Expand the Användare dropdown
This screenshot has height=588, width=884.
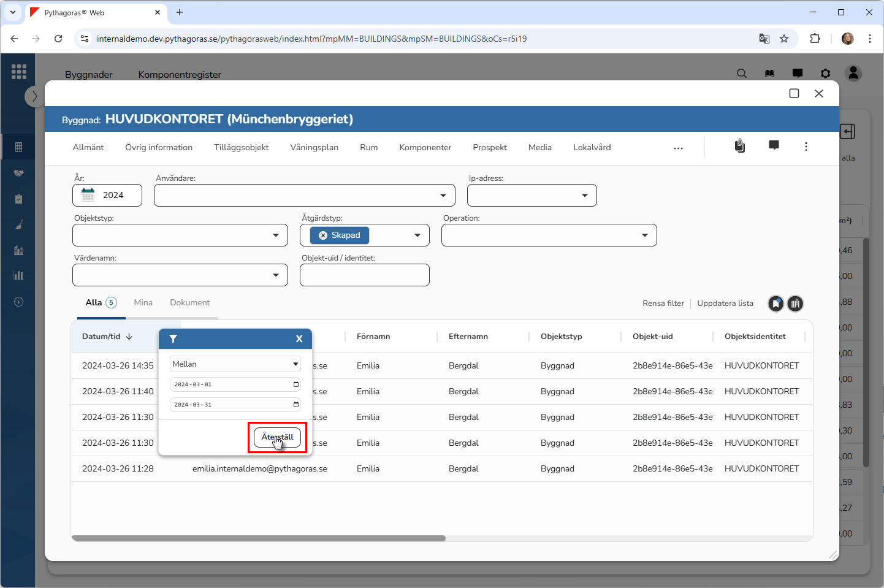coord(443,196)
